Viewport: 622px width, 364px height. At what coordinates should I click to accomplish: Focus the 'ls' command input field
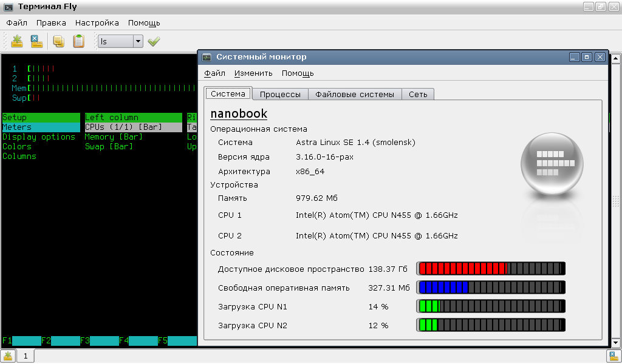click(x=115, y=41)
